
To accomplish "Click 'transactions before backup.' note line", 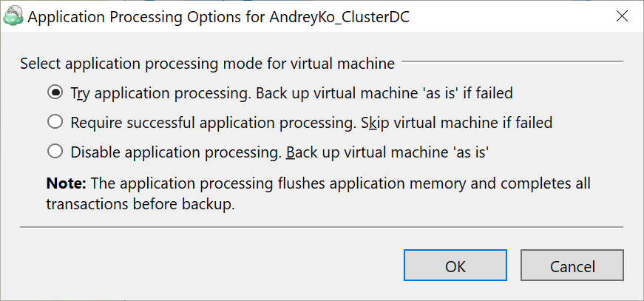I will tap(140, 204).
